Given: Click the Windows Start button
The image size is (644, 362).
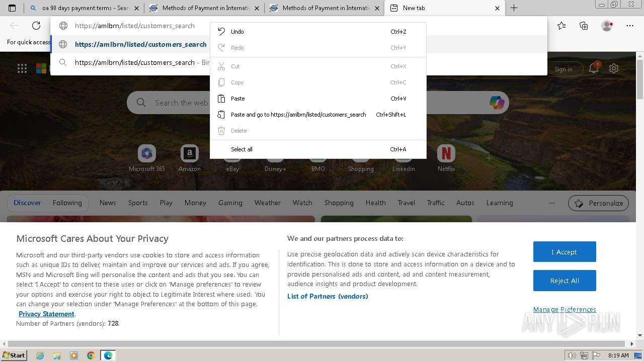Looking at the screenshot, I should point(14,355).
